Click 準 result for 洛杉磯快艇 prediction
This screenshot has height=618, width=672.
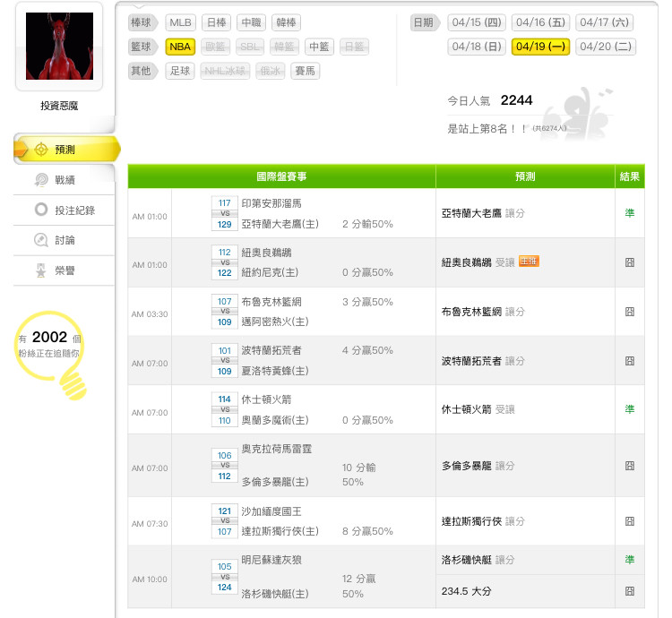point(630,560)
